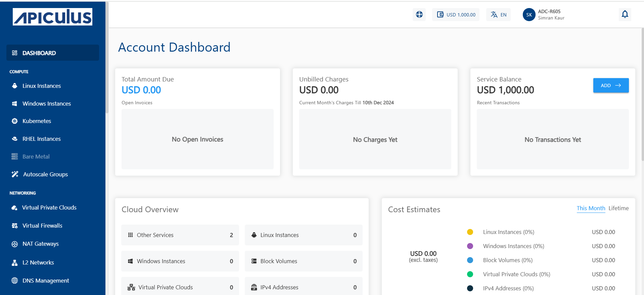This screenshot has width=644, height=295.
Task: Click the purple Windows Instances legend dot
Action: click(x=470, y=246)
